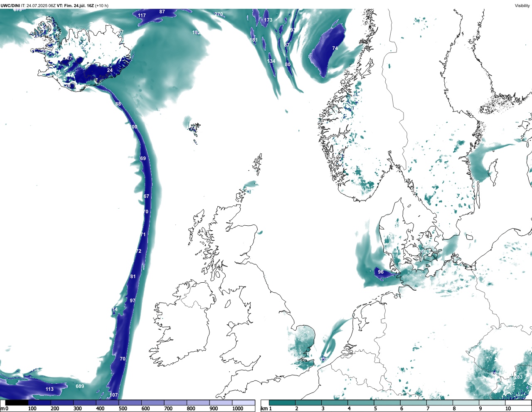Click visibility value '24' over southern Iceland
The image size is (532, 412).
(x=110, y=70)
